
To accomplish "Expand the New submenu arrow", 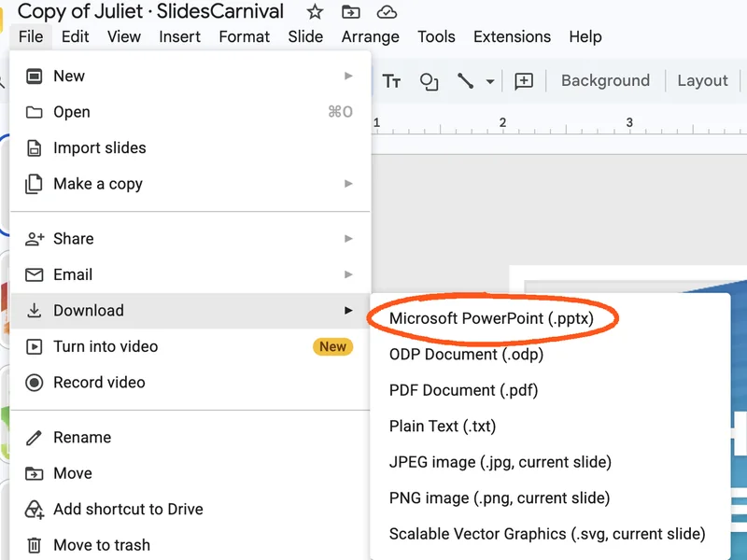I will pyautogui.click(x=348, y=76).
